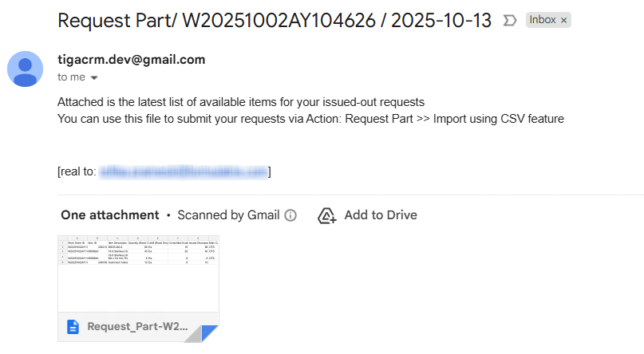
Task: Remove the Inbox label with its X
Action: [563, 20]
